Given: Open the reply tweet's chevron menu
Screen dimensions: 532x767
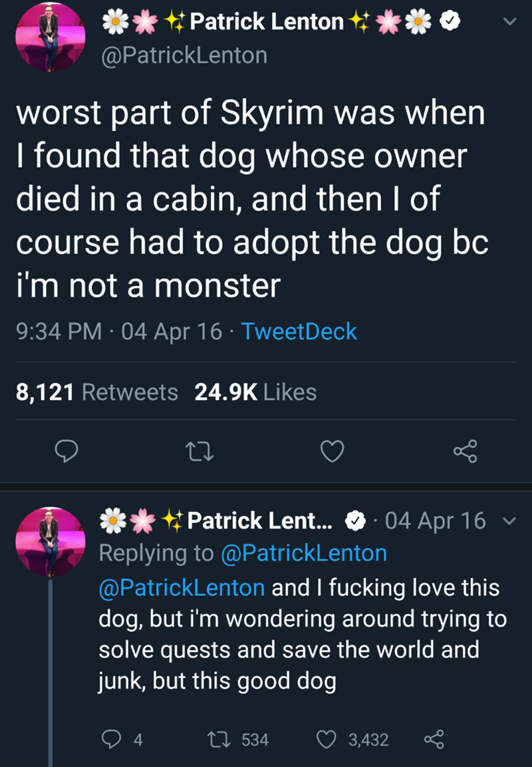Looking at the screenshot, I should pos(509,521).
